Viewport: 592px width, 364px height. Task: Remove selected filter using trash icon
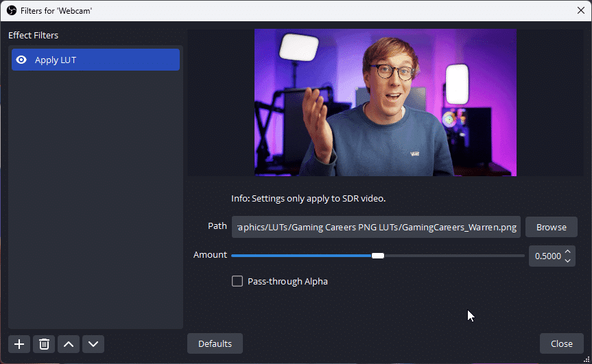coord(44,344)
